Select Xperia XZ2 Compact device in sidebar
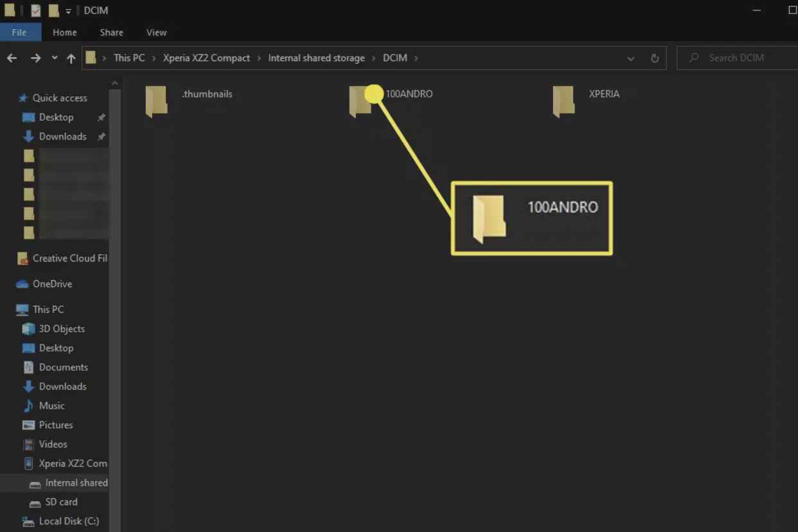This screenshot has height=532, width=798. click(x=73, y=463)
